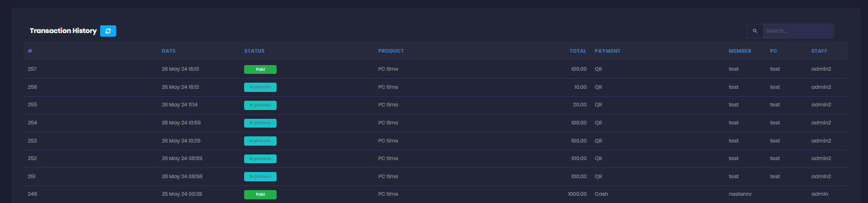868x203 pixels.
Task: Select the 1000.00 Cash transaction total
Action: click(577, 194)
